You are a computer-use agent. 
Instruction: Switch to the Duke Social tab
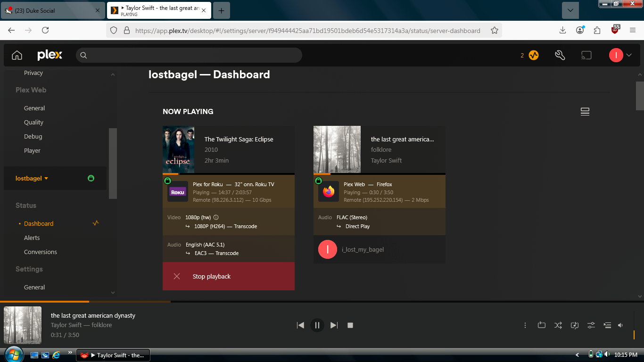click(53, 10)
